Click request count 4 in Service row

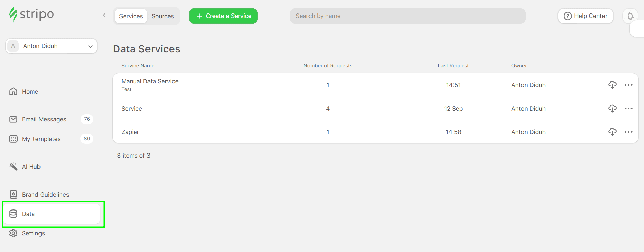click(328, 109)
